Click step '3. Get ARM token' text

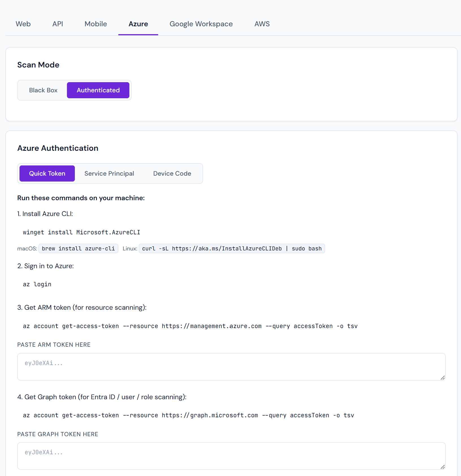82,307
